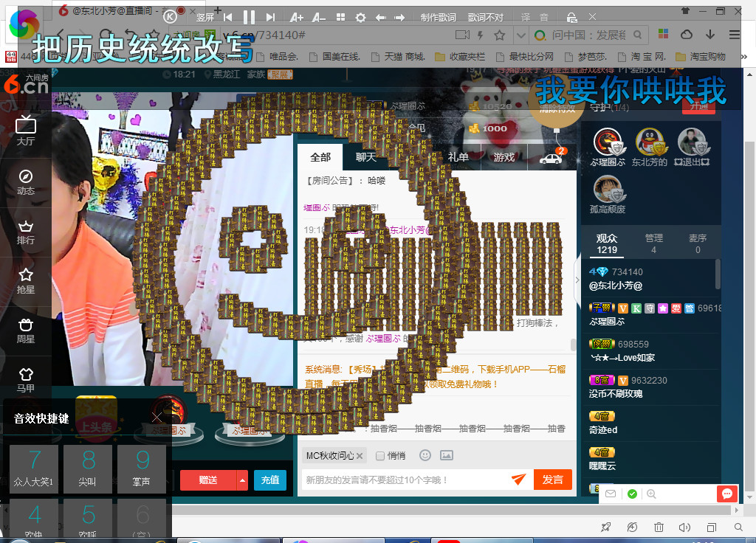Expand 收藏夹栏 bookmarks folder
The height and width of the screenshot is (543, 756).
coord(460,57)
